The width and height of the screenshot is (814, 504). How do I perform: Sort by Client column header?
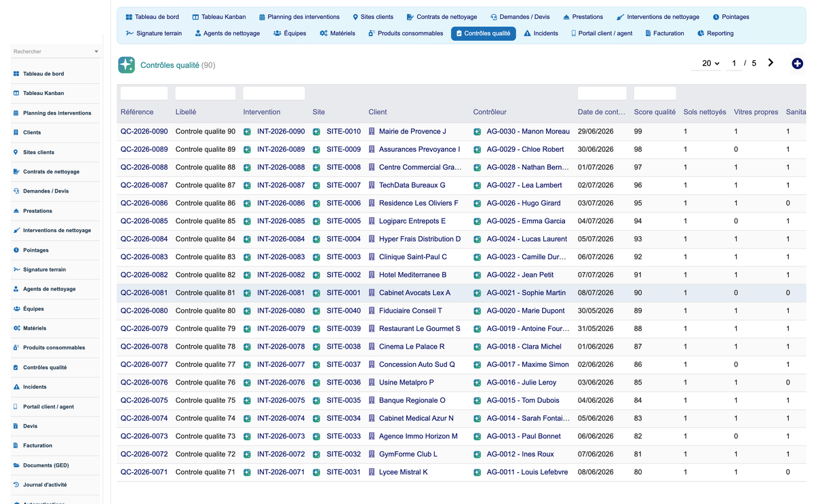pyautogui.click(x=378, y=112)
